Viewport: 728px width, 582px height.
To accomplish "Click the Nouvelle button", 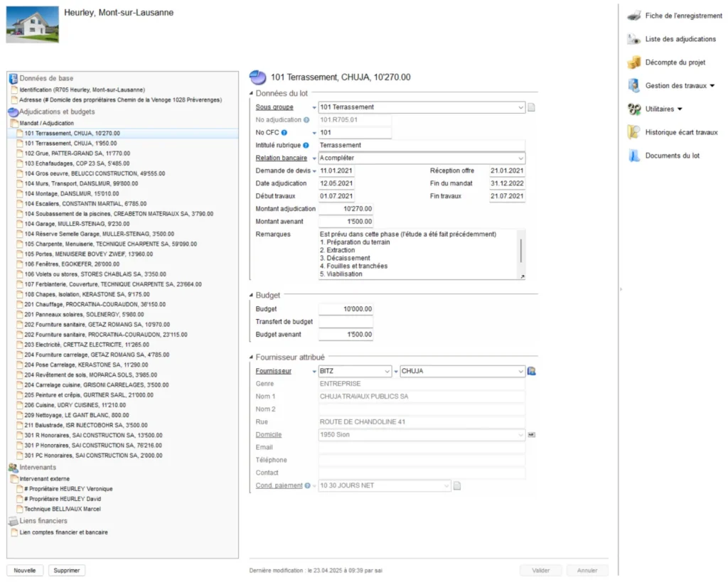I will (25, 571).
